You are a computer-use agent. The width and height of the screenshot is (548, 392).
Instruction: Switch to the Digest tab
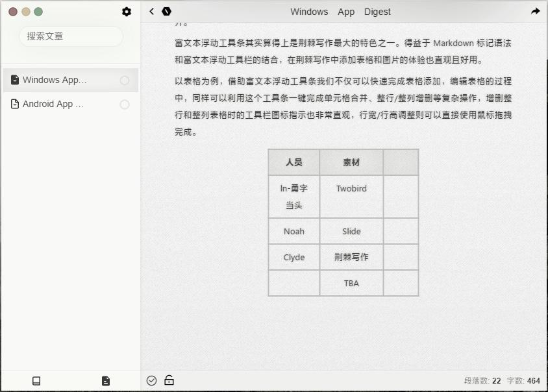377,12
